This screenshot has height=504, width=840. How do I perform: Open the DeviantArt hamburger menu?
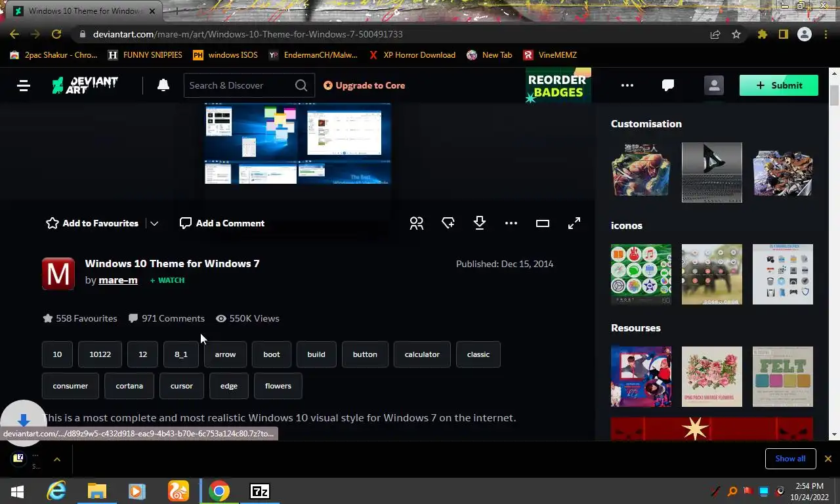click(24, 85)
